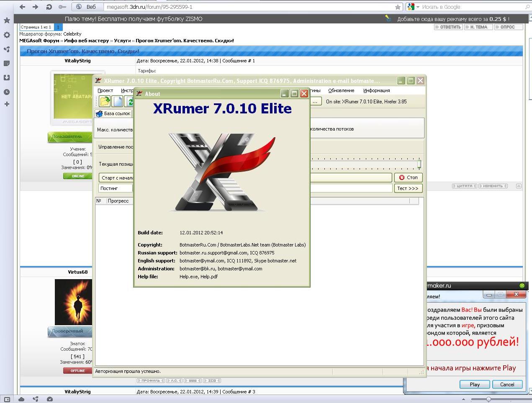
Task: Click the turbo speedometer status bar icon
Action: tap(49, 399)
